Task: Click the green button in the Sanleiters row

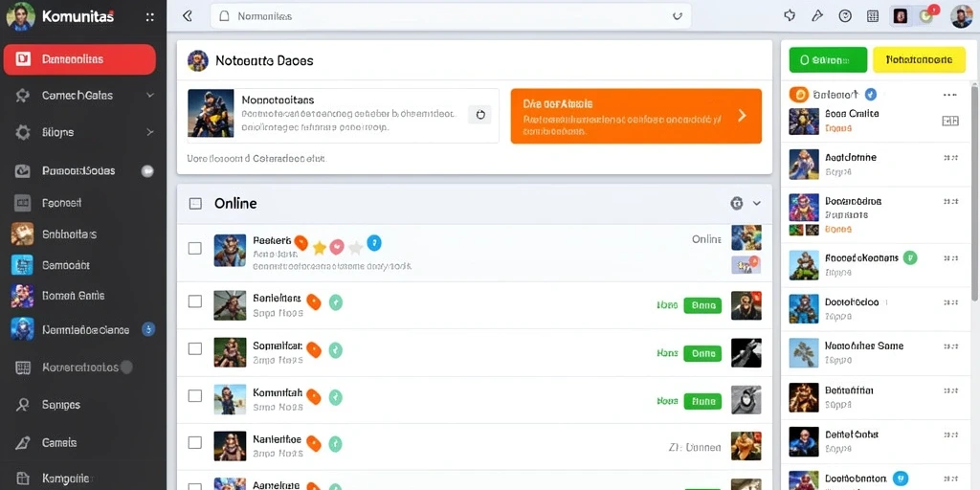Action: click(x=702, y=305)
